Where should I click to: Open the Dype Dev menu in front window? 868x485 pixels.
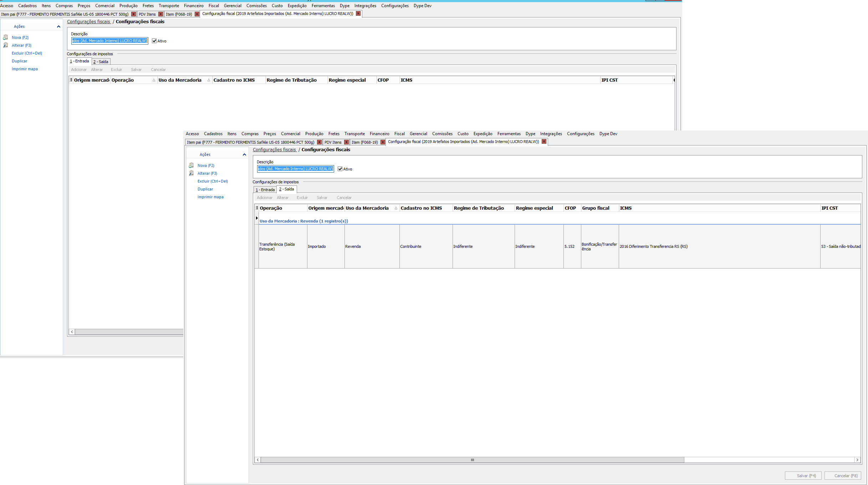(608, 134)
